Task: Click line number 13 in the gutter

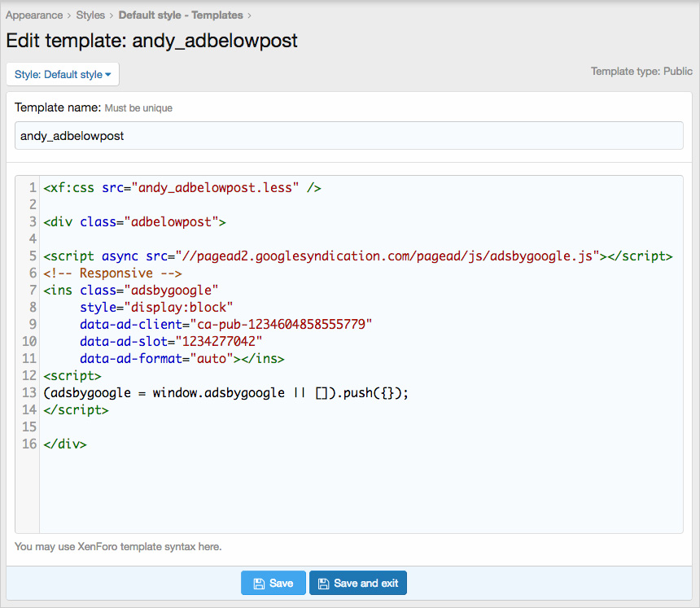Action: click(x=29, y=393)
